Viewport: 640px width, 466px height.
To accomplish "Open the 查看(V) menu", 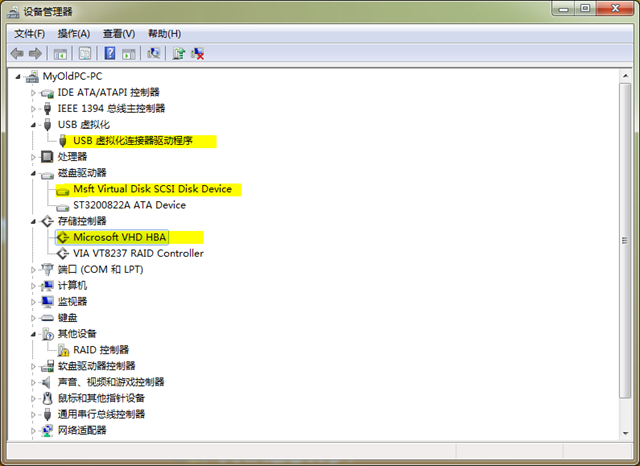I will point(119,33).
